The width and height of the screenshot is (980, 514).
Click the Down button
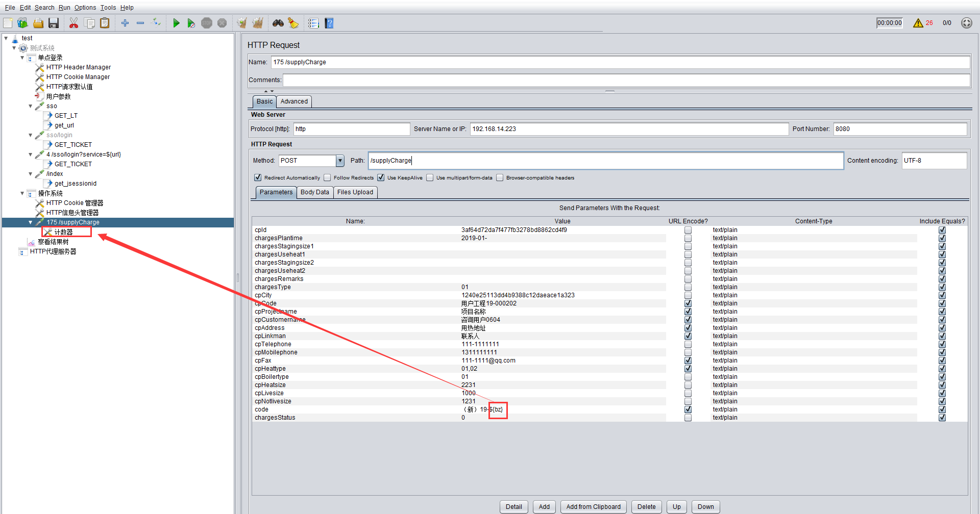click(706, 507)
